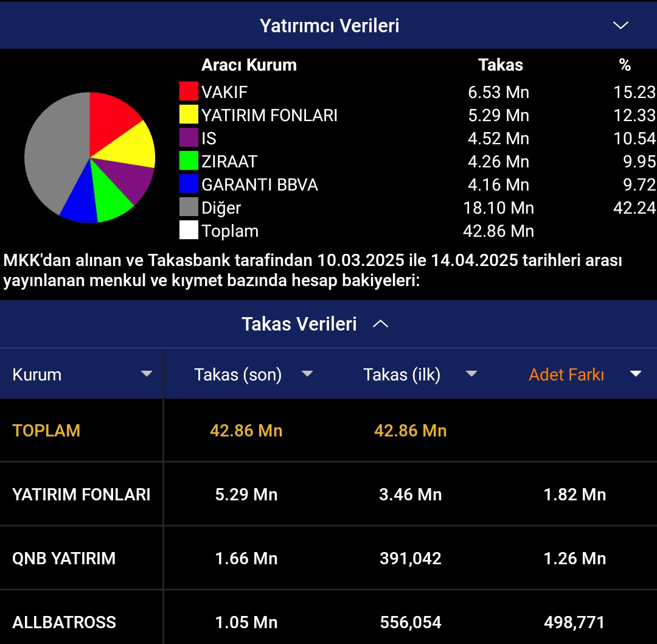
Task: Click the red VAKIF legend swatch
Action: pos(189,91)
